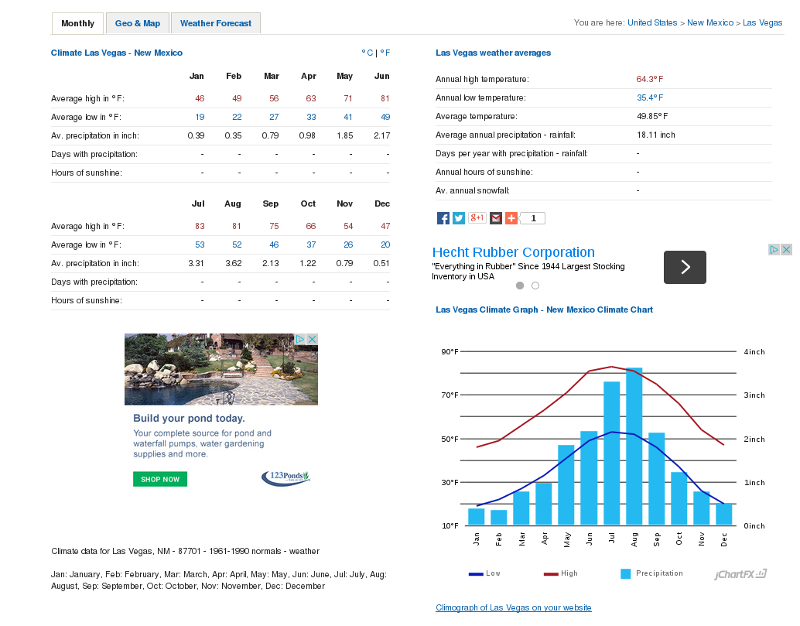The image size is (800, 626).
Task: Open the Geo & Map tab
Action: pyautogui.click(x=137, y=23)
